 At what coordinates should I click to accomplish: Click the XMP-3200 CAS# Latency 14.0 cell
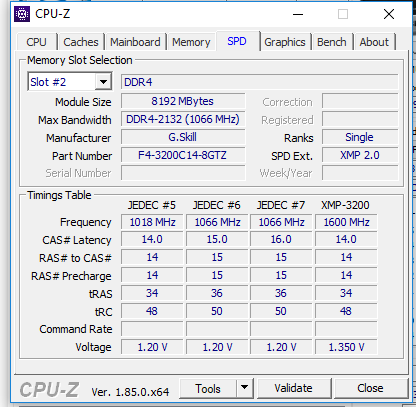(346, 239)
